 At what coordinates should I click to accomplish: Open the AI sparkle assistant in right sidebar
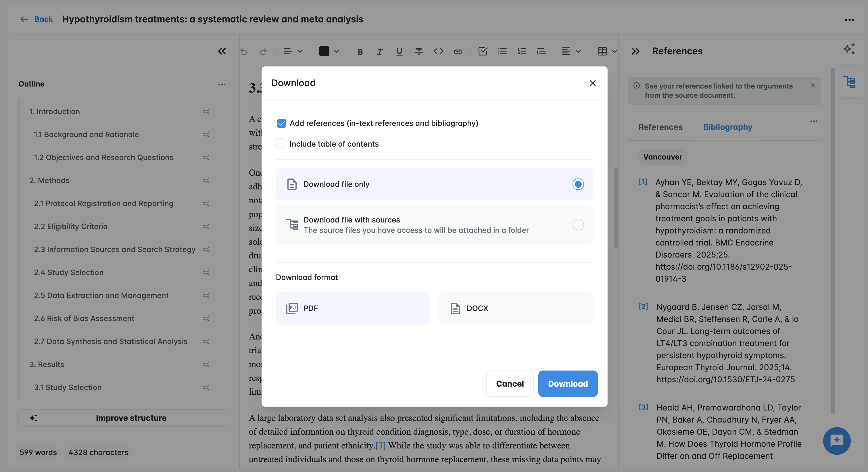[850, 49]
